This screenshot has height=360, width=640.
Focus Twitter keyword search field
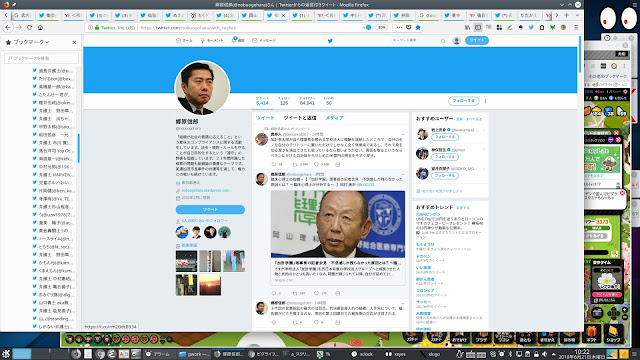[x=418, y=40]
